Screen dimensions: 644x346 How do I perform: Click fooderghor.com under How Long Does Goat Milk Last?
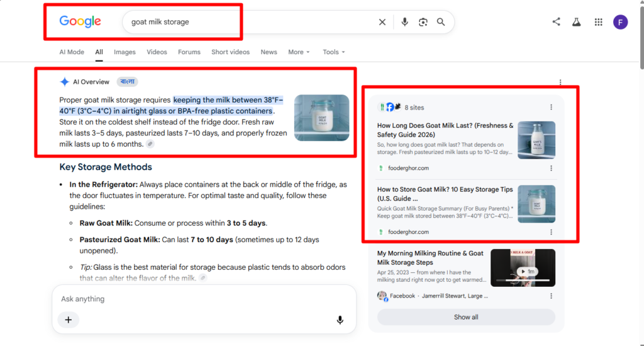point(408,168)
